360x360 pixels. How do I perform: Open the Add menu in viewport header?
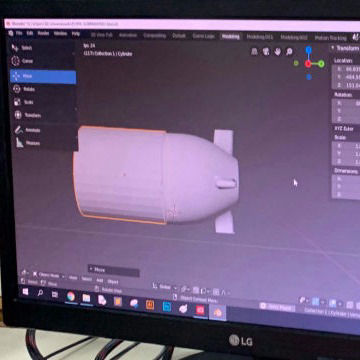pos(100,281)
